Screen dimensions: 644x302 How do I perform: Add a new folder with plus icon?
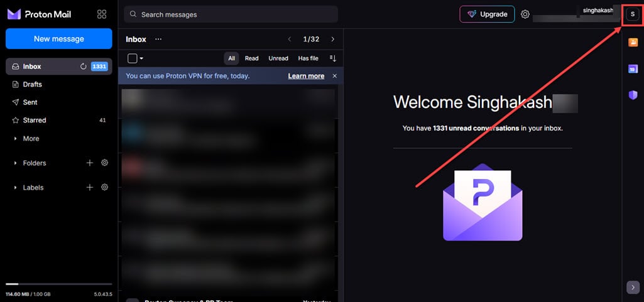click(90, 163)
